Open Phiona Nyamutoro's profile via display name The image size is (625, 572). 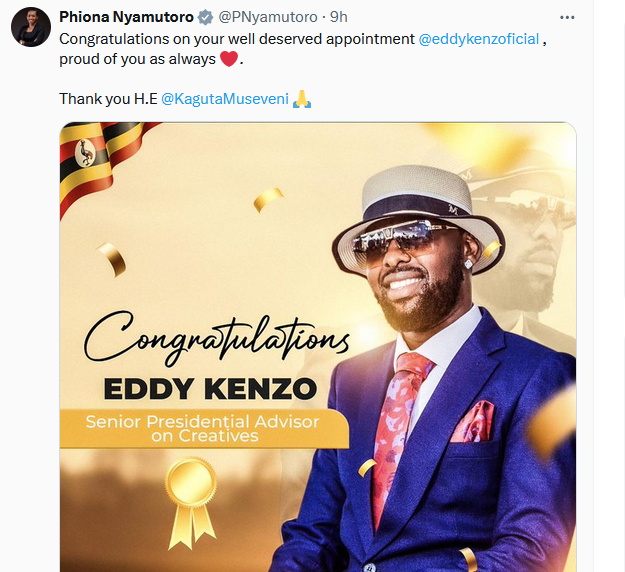click(x=126, y=17)
